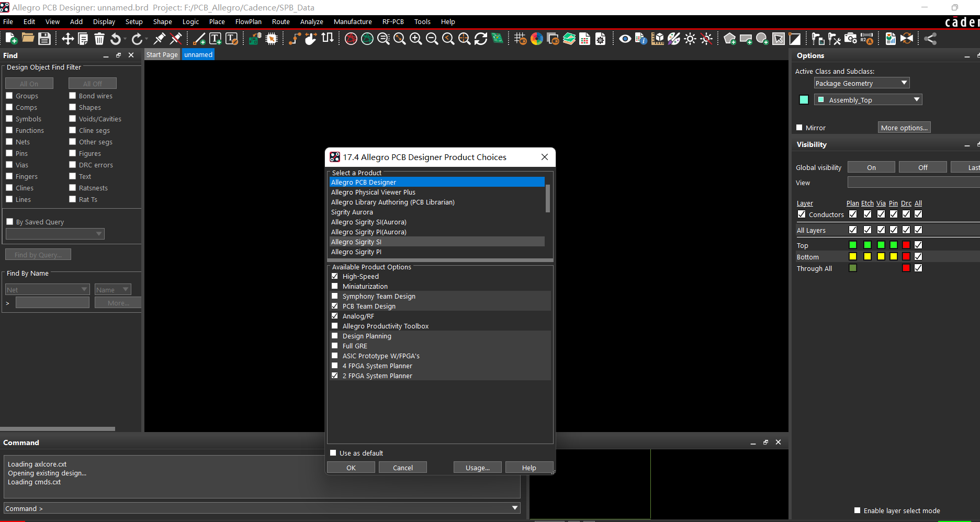Open the Manufacture menu

pyautogui.click(x=353, y=21)
